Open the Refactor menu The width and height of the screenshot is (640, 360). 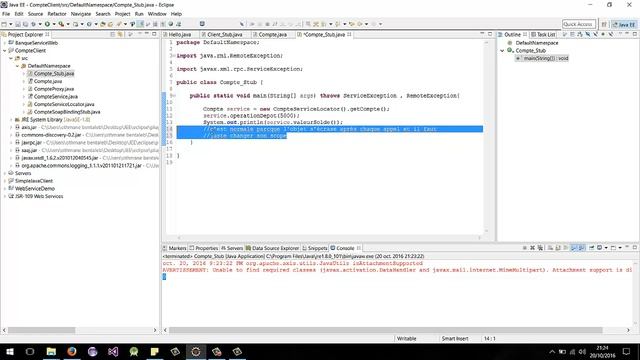[x=57, y=14]
